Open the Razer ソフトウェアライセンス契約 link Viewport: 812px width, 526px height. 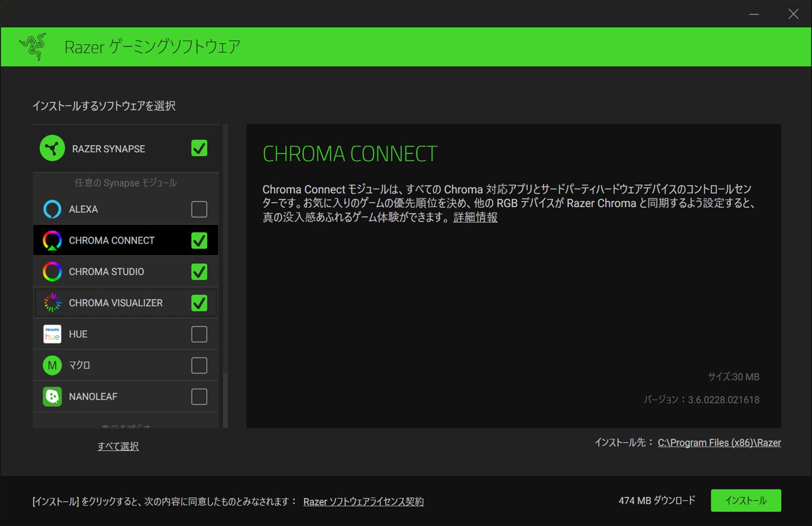point(364,502)
